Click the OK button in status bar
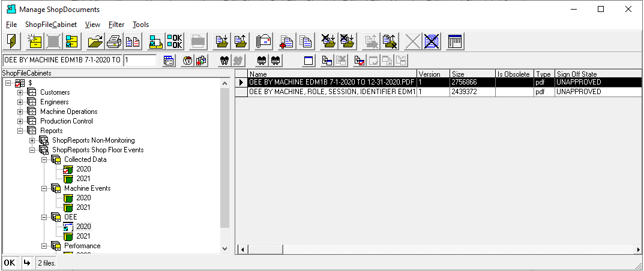The image size is (644, 271). (x=10, y=263)
